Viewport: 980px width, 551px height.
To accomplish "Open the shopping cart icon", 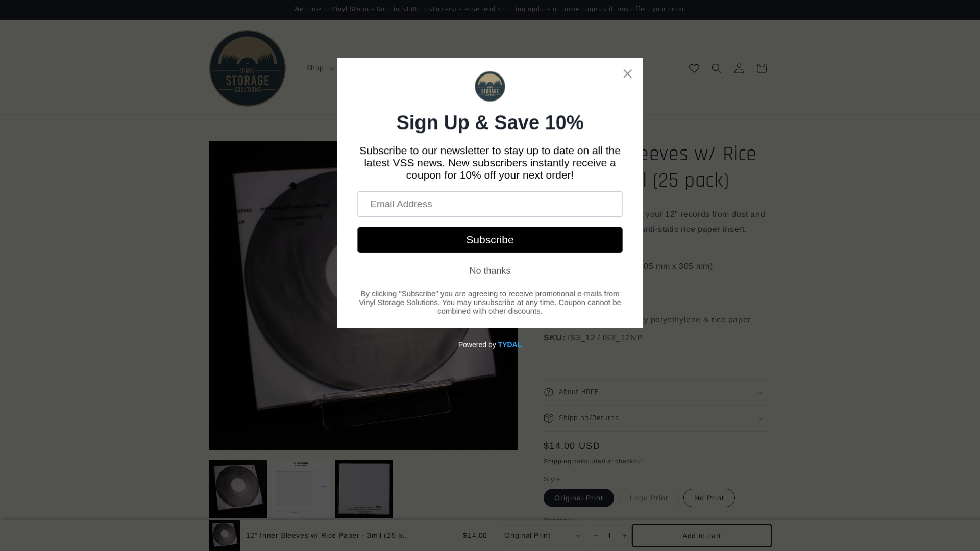I will 761,68.
